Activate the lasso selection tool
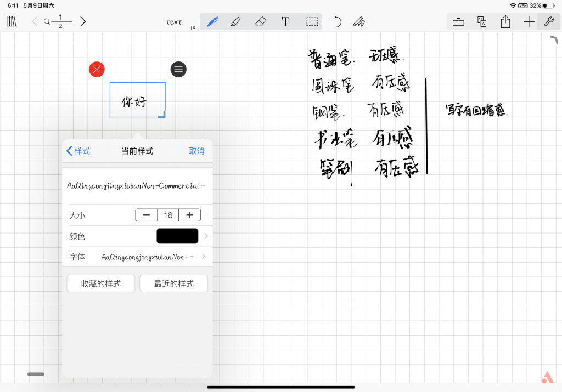The image size is (562, 392). pyautogui.click(x=312, y=21)
